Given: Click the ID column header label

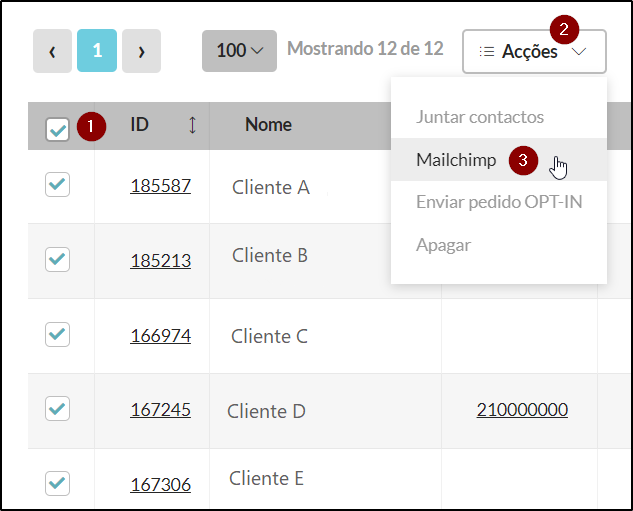Looking at the screenshot, I should [x=139, y=124].
